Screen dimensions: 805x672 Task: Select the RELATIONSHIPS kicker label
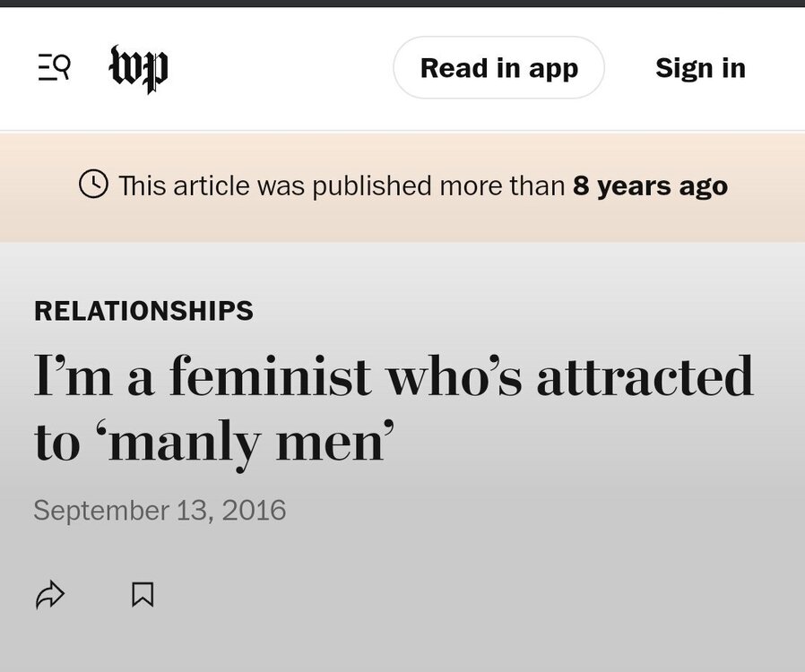[x=143, y=311]
